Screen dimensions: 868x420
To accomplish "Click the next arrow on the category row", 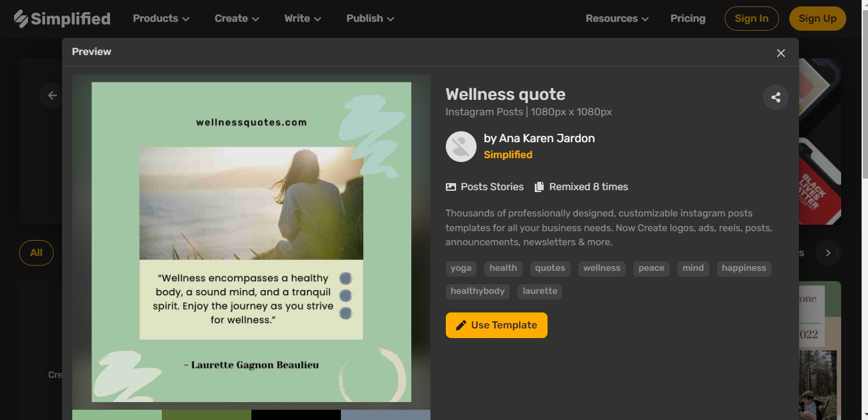I will click(x=828, y=253).
